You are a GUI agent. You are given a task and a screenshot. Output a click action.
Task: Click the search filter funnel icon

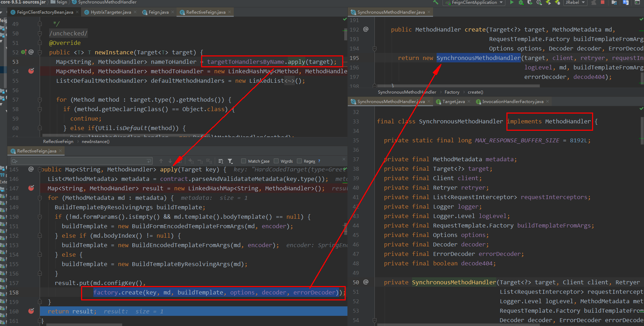[x=230, y=161]
